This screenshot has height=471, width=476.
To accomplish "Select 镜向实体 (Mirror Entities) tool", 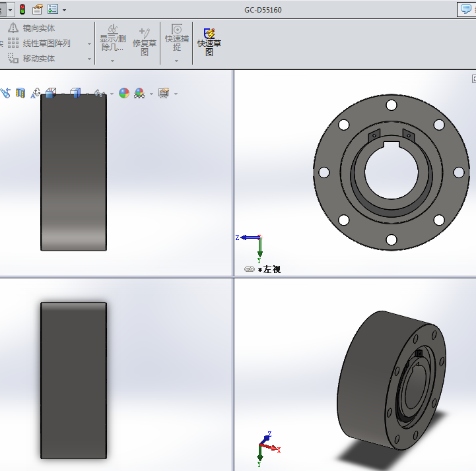I will tap(32, 28).
